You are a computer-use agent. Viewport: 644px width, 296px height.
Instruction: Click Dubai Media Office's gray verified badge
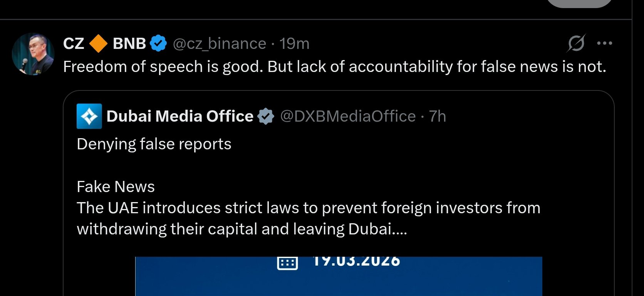click(266, 116)
